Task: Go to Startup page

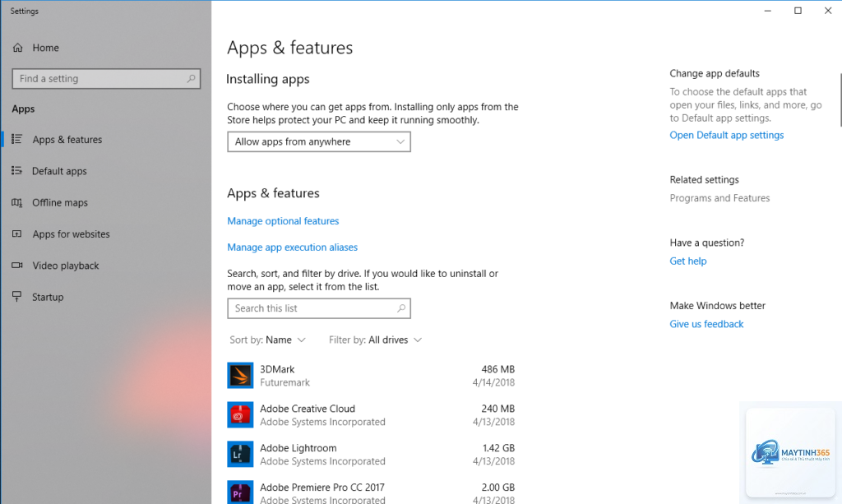Action: pyautogui.click(x=47, y=297)
